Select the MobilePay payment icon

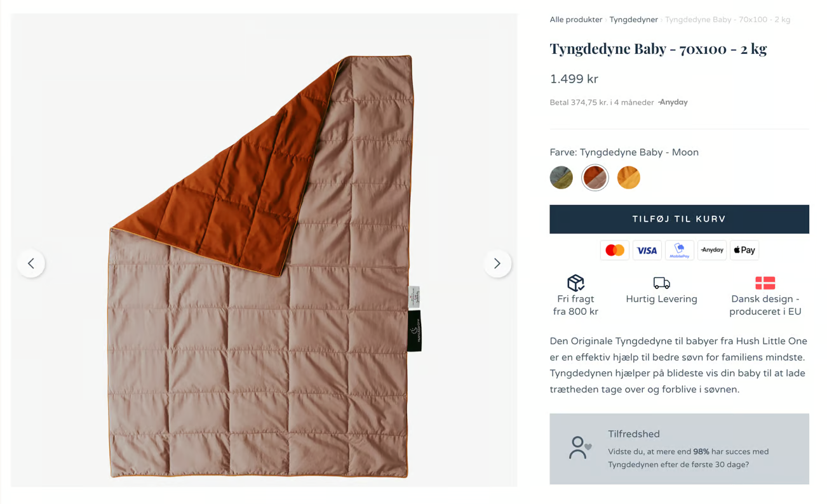click(679, 250)
